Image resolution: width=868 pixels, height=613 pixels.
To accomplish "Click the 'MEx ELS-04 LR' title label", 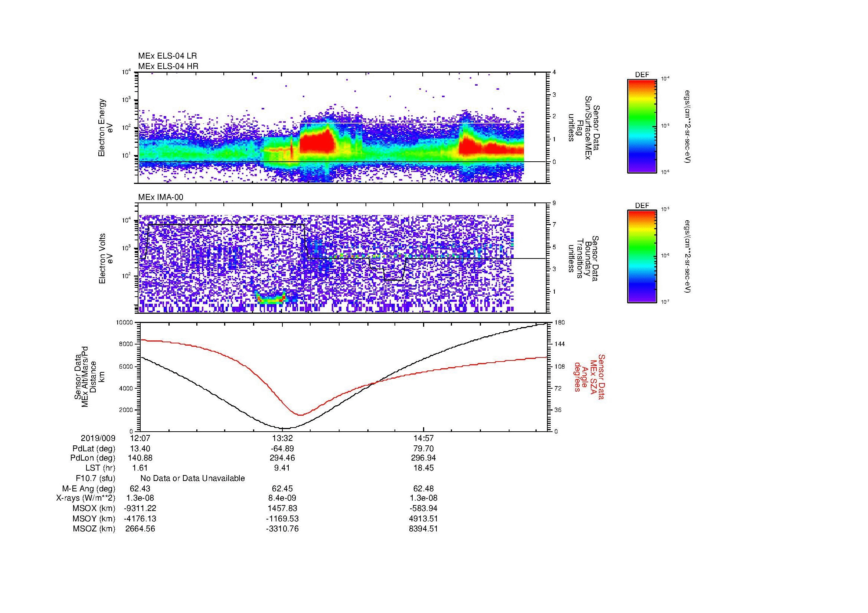I will (167, 56).
